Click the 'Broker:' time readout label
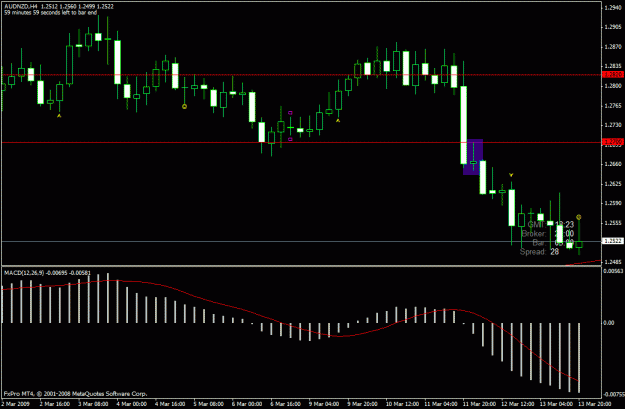Screen dimensions: 625x409 click(x=534, y=234)
